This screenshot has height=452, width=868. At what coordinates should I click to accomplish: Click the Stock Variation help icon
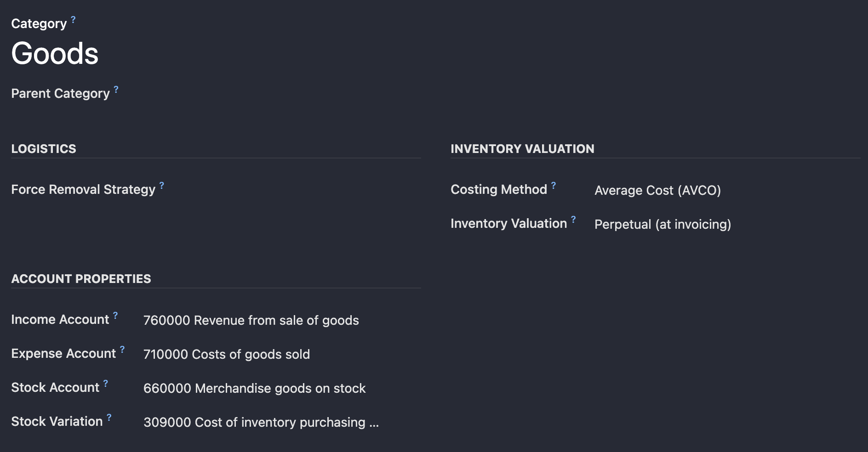click(x=109, y=417)
